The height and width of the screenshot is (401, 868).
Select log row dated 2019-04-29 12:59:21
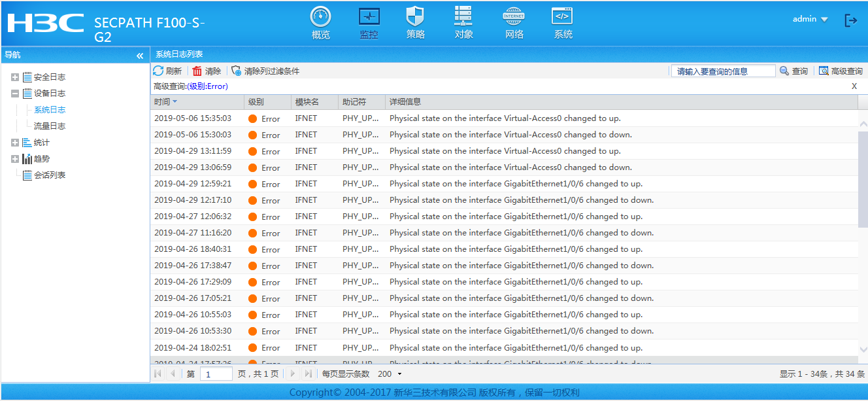[x=504, y=184]
